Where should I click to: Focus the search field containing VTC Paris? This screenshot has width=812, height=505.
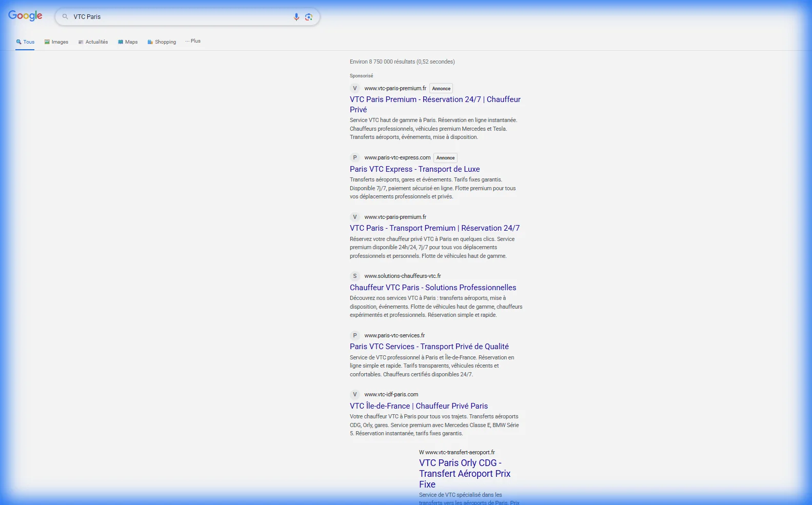click(x=187, y=17)
